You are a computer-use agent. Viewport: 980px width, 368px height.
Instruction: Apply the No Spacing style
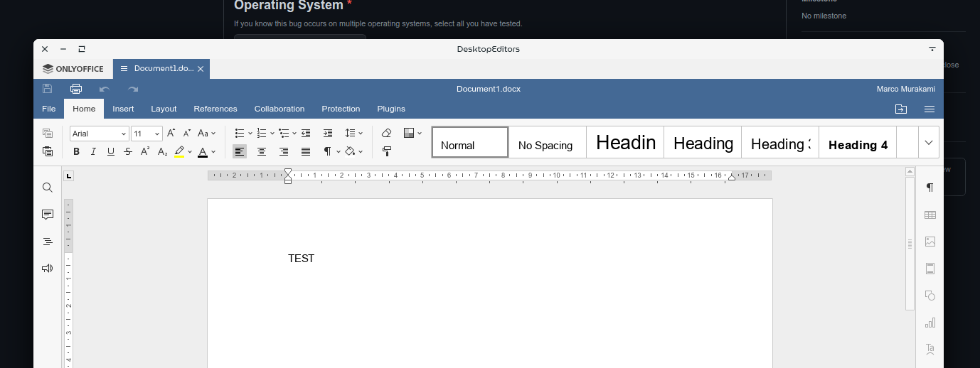pyautogui.click(x=548, y=142)
